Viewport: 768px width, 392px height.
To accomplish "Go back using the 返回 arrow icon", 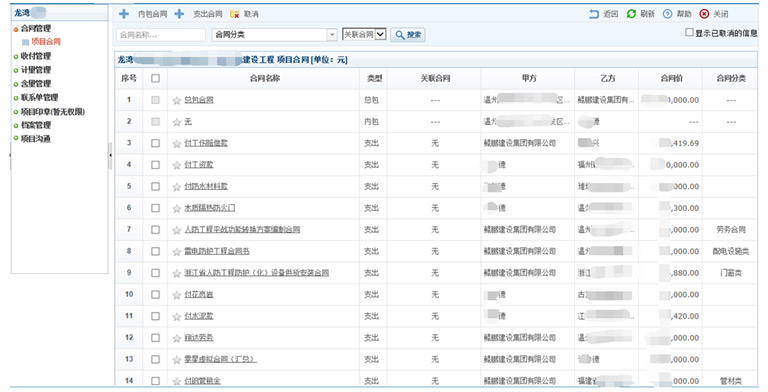I will pyautogui.click(x=594, y=14).
